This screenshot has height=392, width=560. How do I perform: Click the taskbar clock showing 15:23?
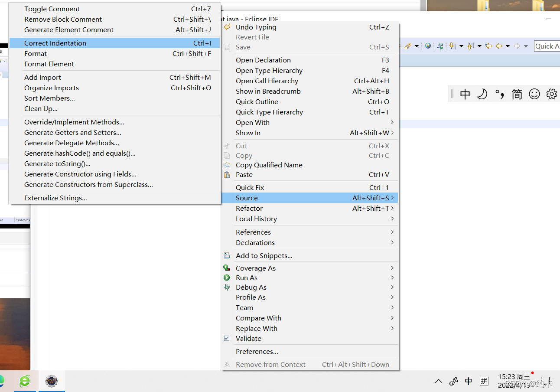pyautogui.click(x=514, y=381)
